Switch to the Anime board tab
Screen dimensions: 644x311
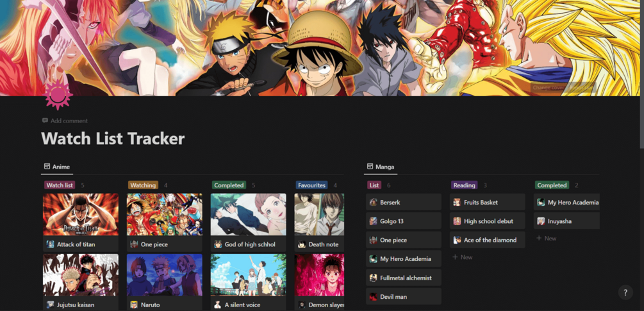coord(57,167)
